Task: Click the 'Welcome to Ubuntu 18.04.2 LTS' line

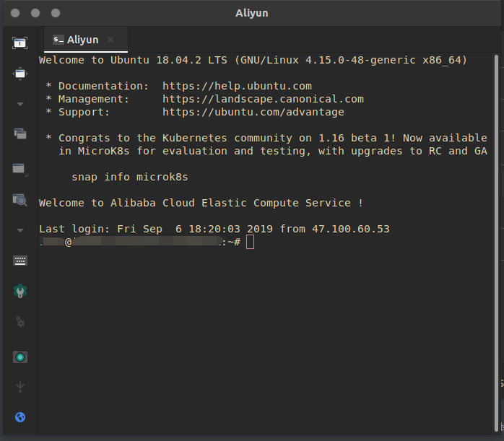Action: click(253, 60)
